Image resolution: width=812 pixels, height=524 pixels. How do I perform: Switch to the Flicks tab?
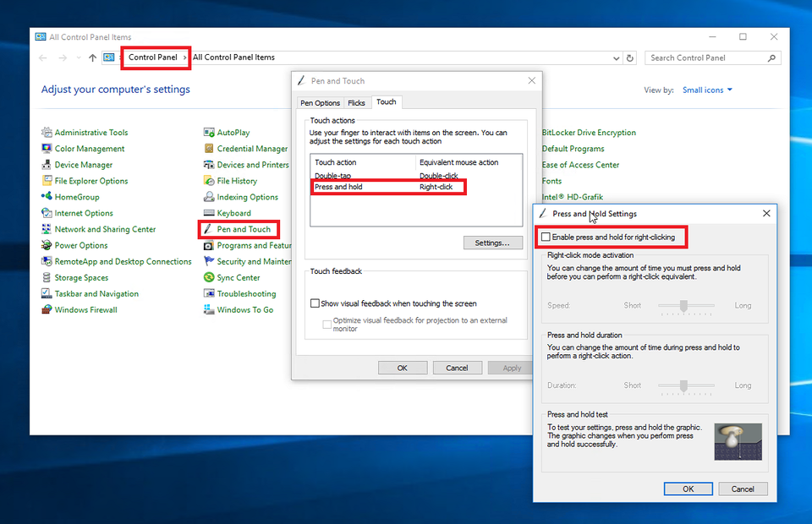(357, 103)
